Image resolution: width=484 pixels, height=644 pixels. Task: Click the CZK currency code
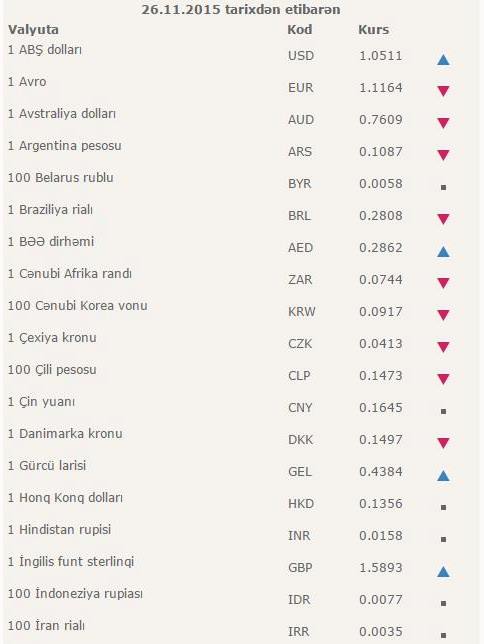click(300, 344)
